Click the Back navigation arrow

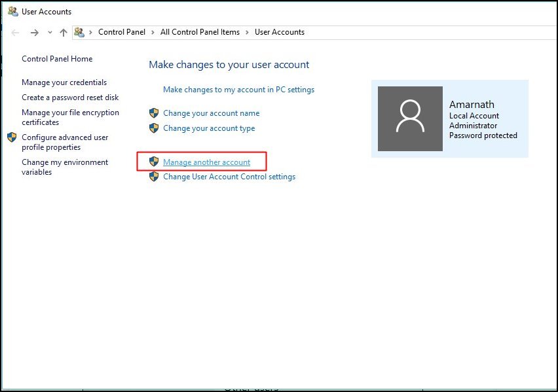[x=15, y=33]
